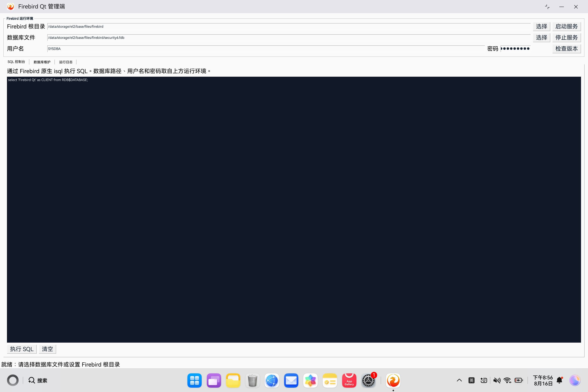The height and width of the screenshot is (392, 588).
Task: Open the notification bell in the tray
Action: (x=560, y=381)
